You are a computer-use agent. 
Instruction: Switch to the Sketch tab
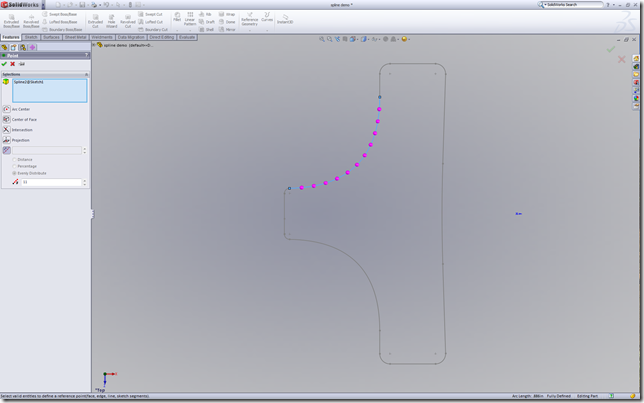pyautogui.click(x=31, y=37)
